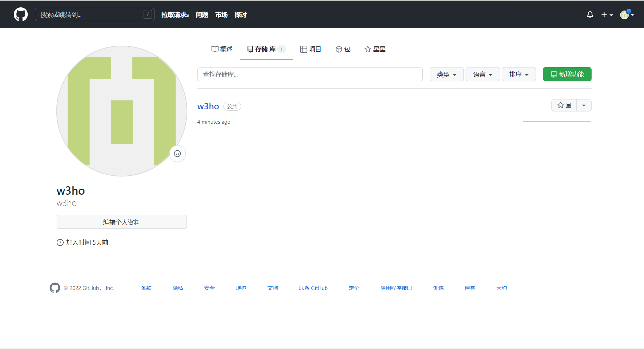Open the 排序 sort dropdown
This screenshot has height=349, width=644.
(519, 74)
